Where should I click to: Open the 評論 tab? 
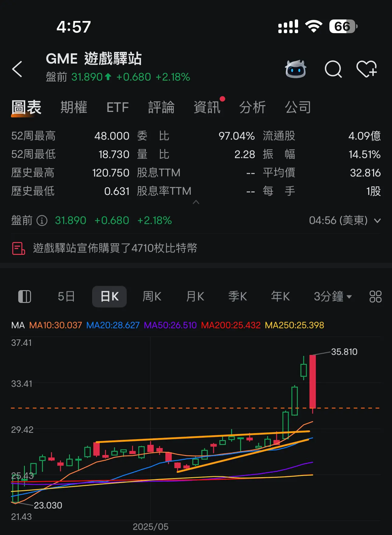(x=161, y=107)
